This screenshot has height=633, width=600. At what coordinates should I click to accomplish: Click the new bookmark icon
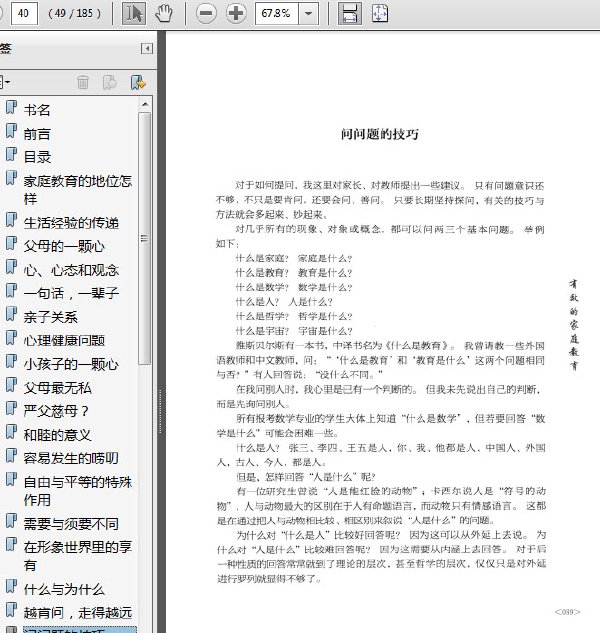[110, 82]
